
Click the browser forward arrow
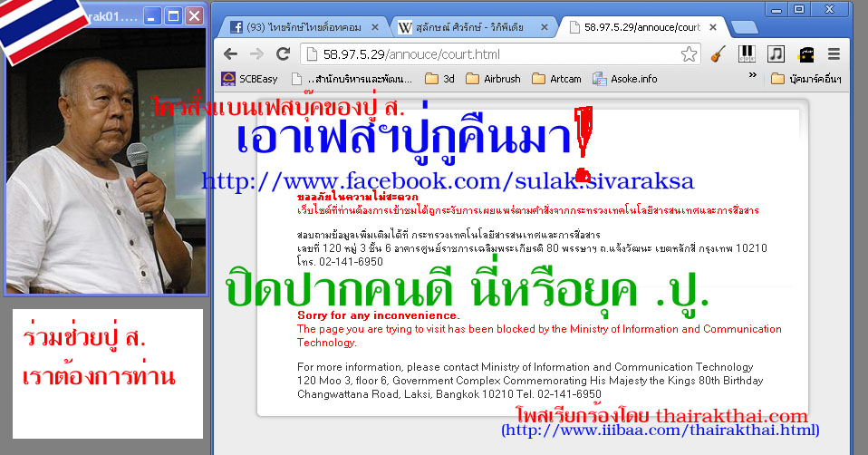click(x=256, y=54)
